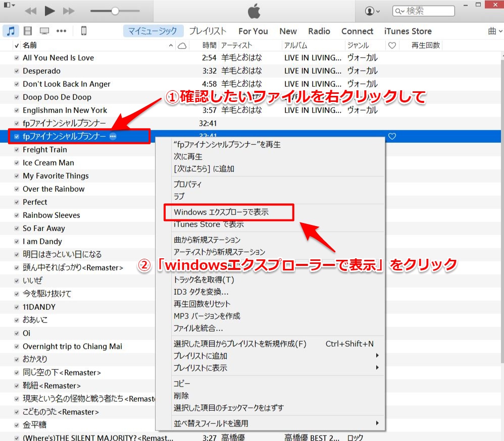The image size is (504, 441).
Task: Sort by the アルバム column header
Action: pos(296,45)
